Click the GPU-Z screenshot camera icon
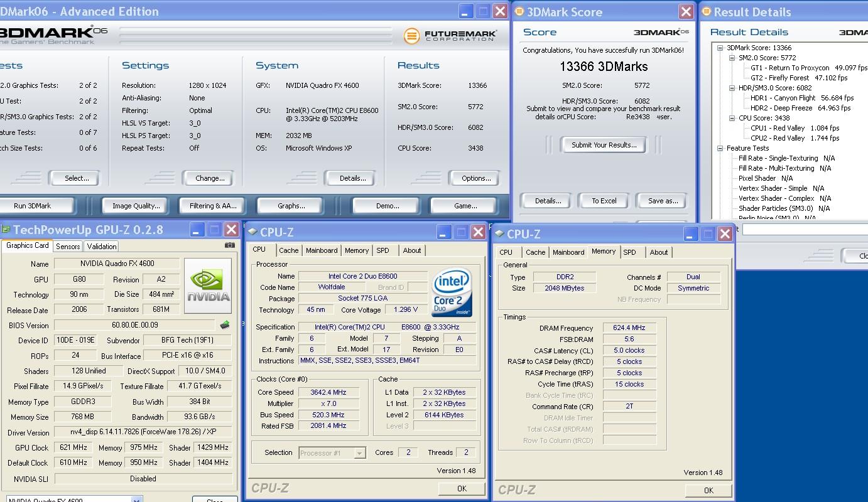 (230, 245)
